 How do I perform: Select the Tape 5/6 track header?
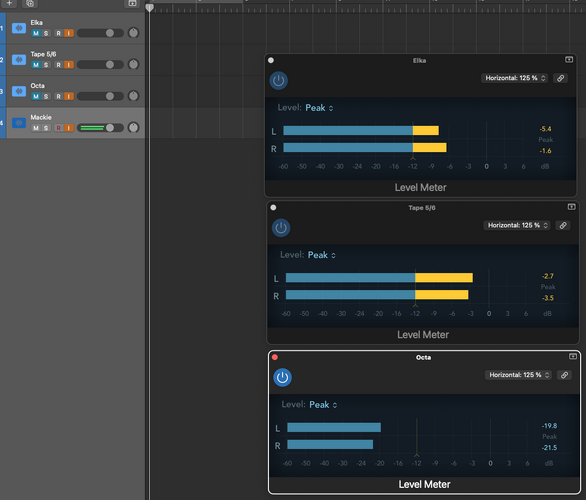pyautogui.click(x=75, y=60)
